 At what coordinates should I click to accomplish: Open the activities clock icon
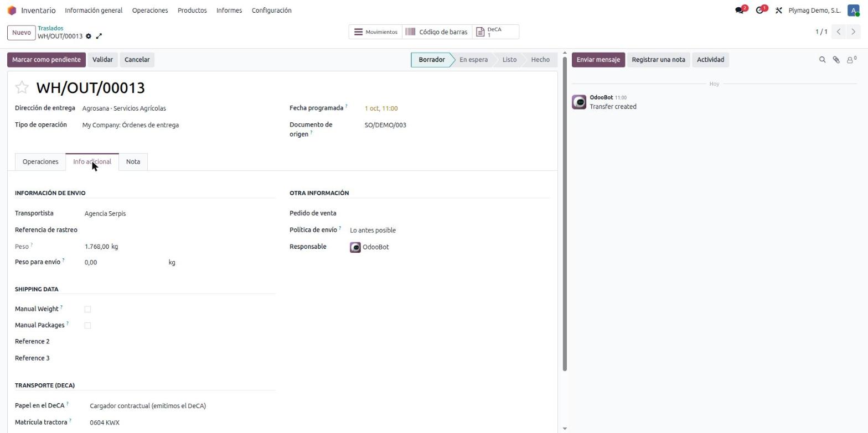coord(761,10)
